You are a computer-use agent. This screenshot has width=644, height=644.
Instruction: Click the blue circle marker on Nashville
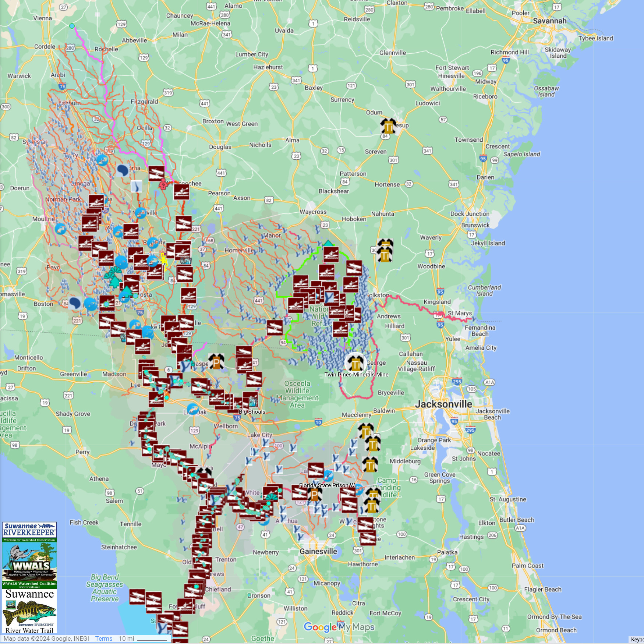tap(141, 213)
